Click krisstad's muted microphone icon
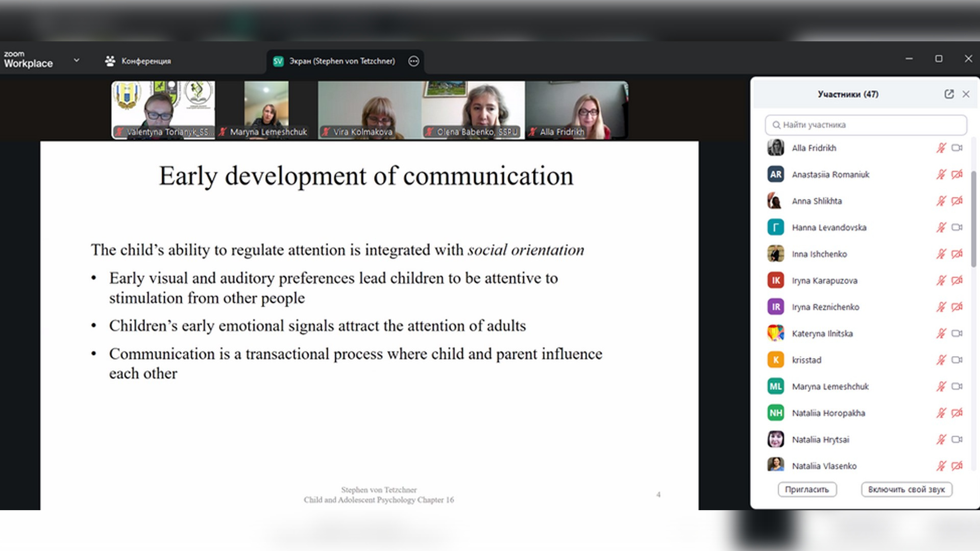This screenshot has height=551, width=980. point(941,360)
